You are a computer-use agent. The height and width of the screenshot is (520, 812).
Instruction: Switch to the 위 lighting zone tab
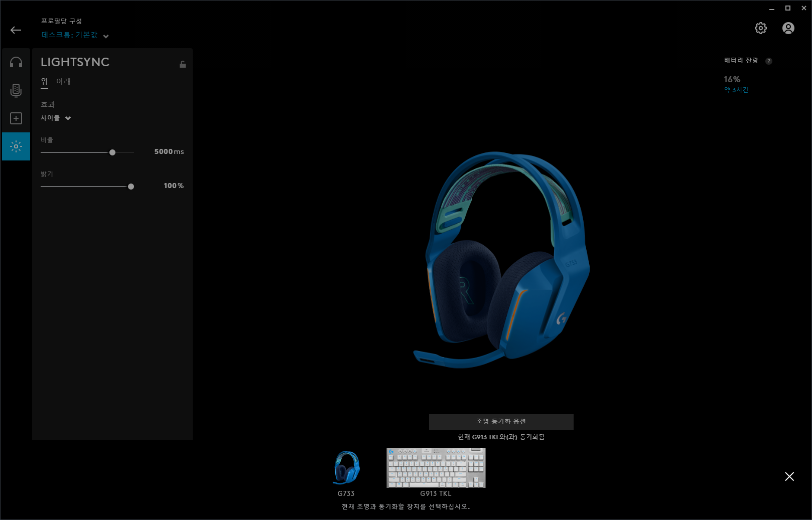point(44,82)
